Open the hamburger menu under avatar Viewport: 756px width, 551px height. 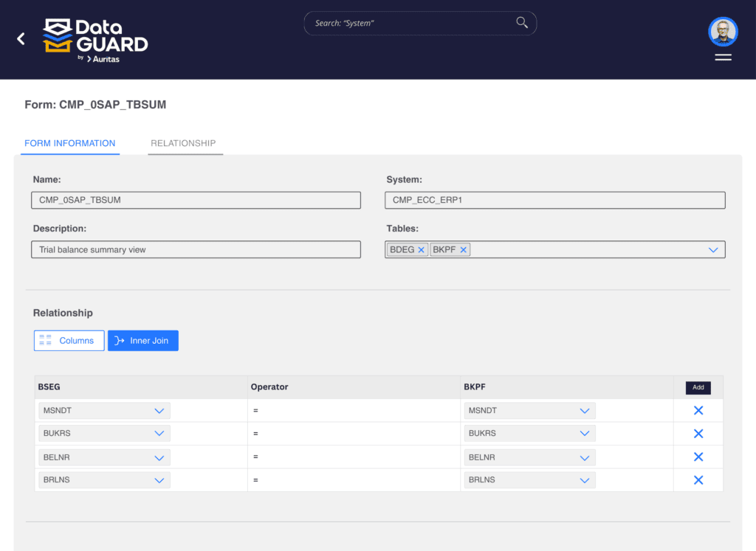click(x=723, y=57)
